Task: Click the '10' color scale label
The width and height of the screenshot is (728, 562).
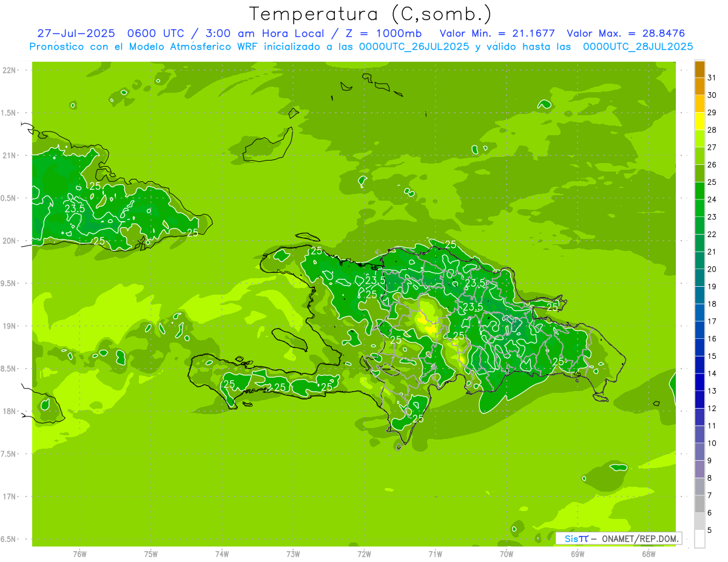Action: click(x=712, y=443)
